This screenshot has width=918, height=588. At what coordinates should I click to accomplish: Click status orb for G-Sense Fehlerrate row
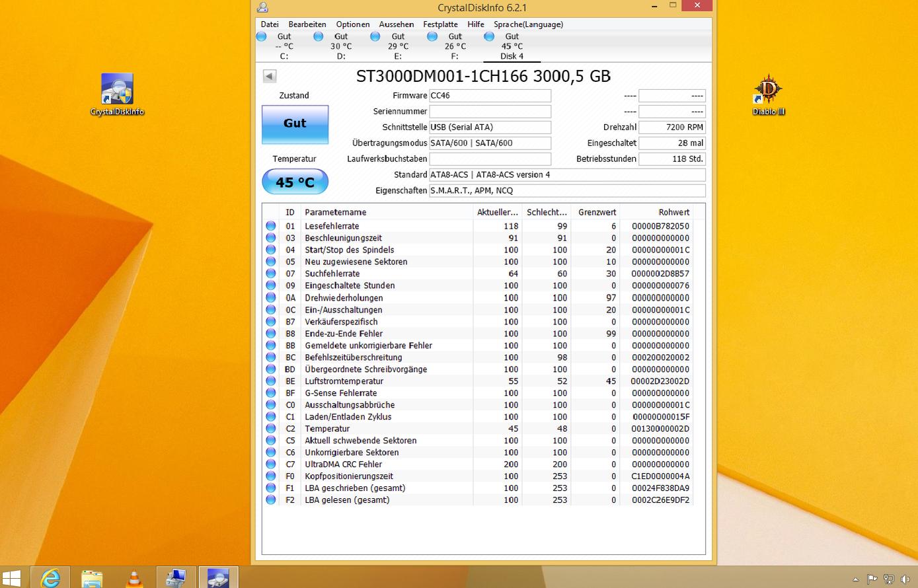271,393
